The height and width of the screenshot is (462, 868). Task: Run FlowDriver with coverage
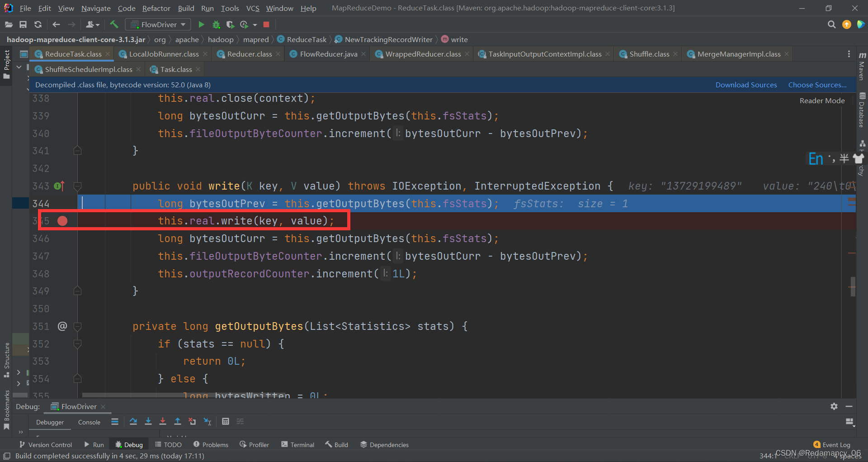pos(230,24)
